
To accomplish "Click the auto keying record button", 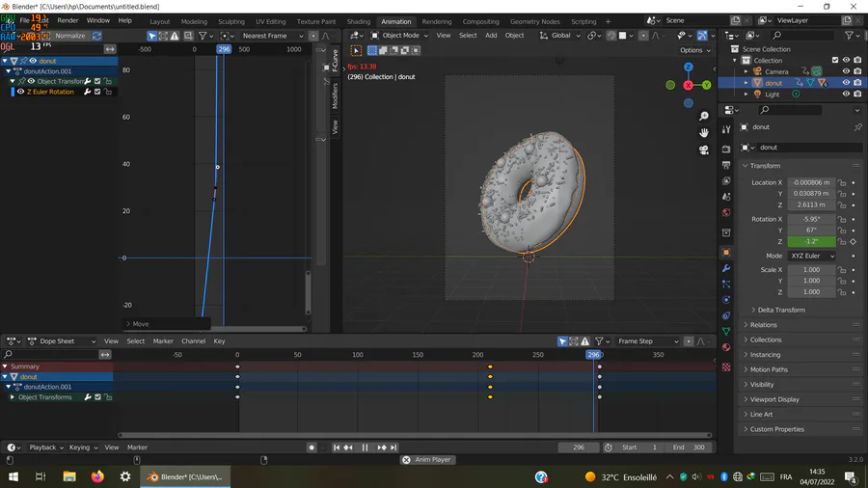I will (x=312, y=447).
